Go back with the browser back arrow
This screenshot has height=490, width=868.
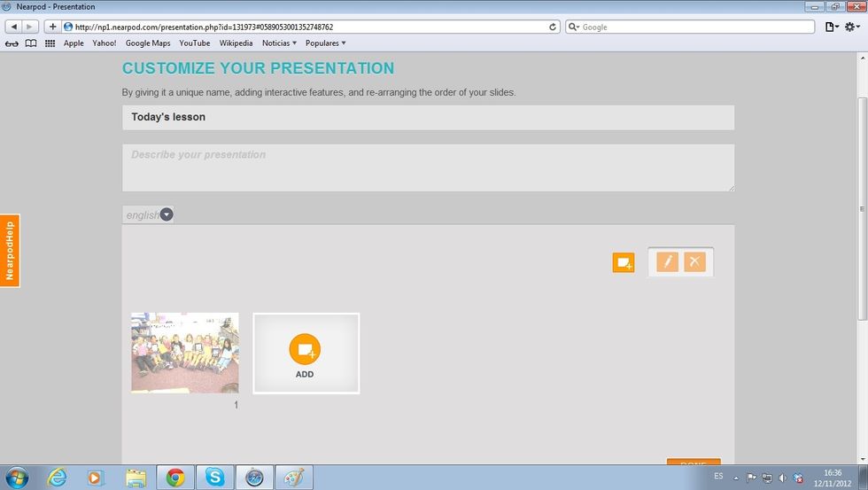(14, 27)
